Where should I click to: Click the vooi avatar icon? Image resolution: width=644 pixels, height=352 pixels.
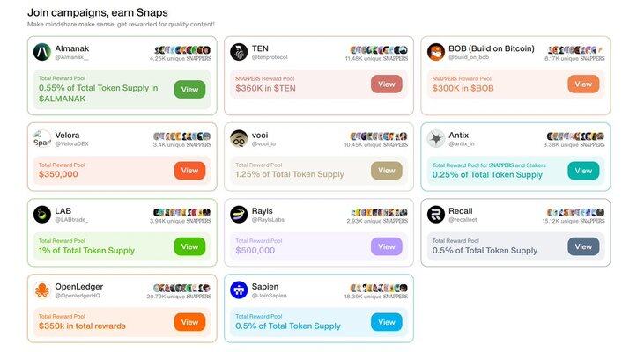(239, 139)
